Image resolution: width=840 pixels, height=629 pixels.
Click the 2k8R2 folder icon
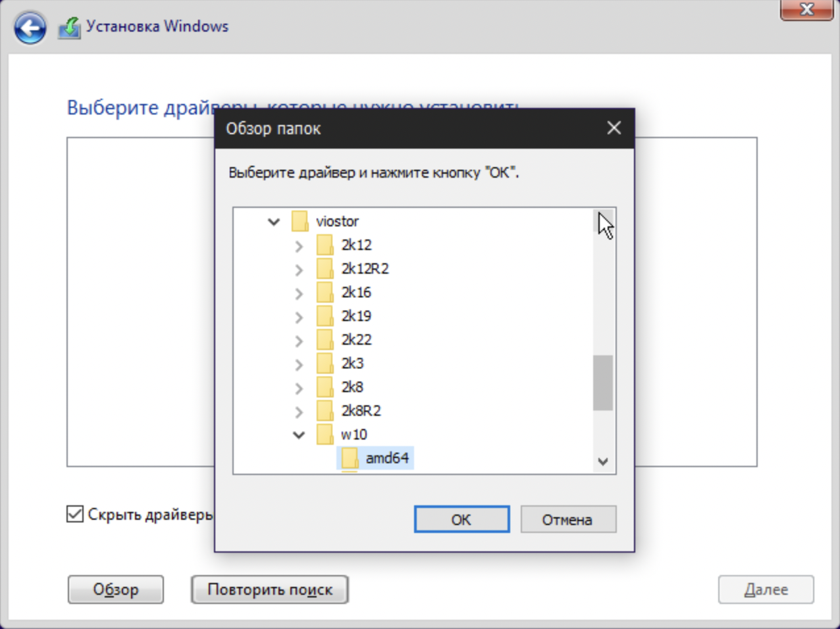325,411
